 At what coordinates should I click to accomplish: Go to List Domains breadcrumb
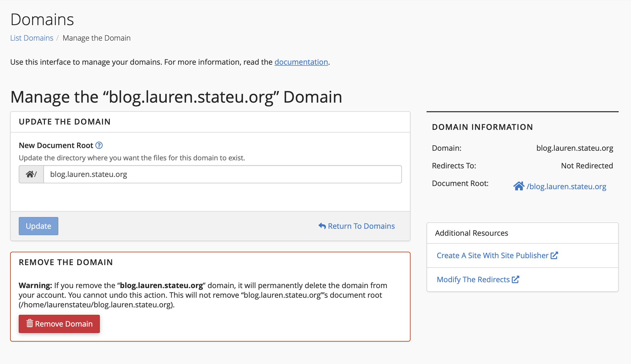32,38
